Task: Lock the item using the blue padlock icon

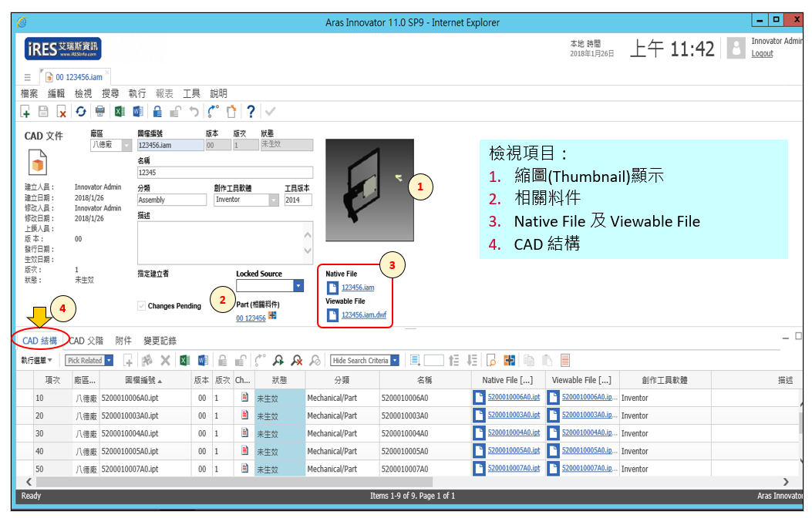Action: (157, 111)
